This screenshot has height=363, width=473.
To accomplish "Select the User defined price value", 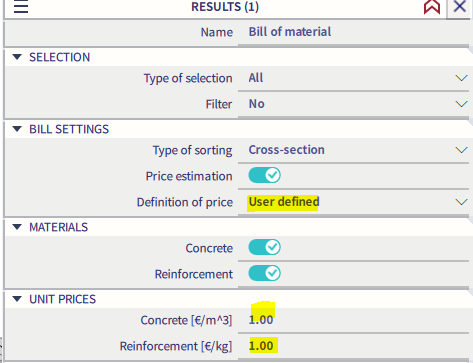I will click(284, 202).
